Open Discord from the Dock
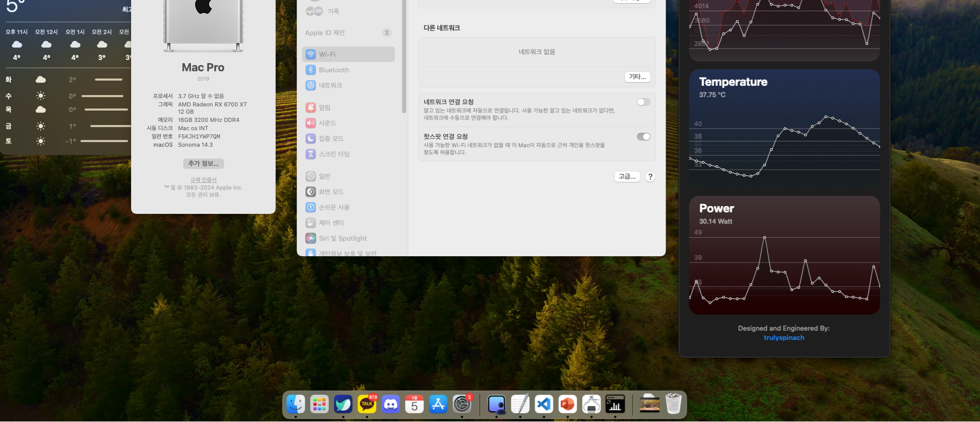 coord(391,404)
